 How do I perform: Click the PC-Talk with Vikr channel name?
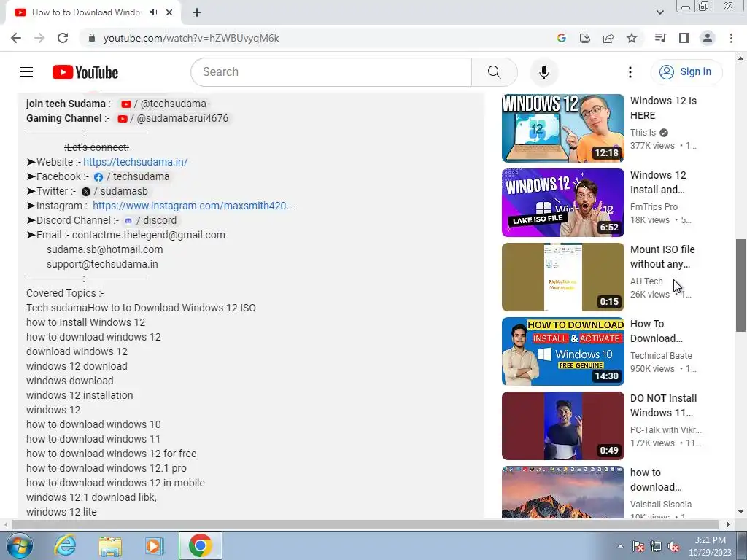point(665,429)
